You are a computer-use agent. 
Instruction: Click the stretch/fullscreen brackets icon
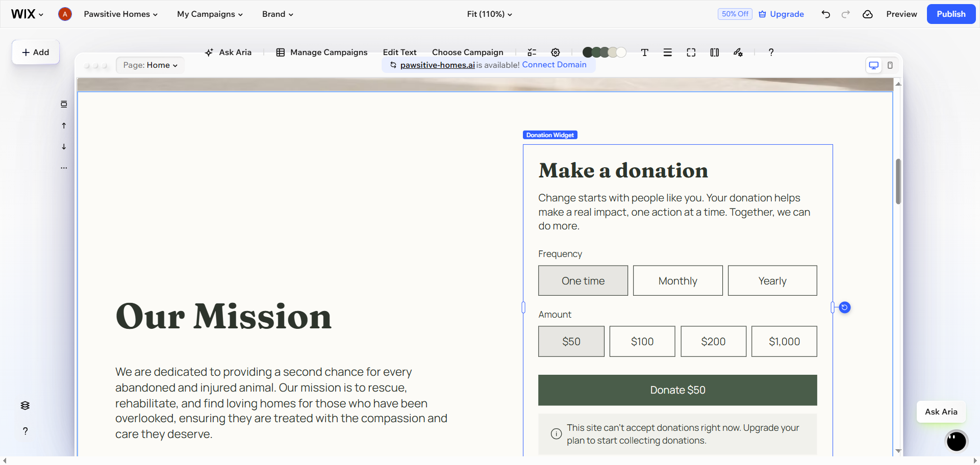pyautogui.click(x=691, y=52)
